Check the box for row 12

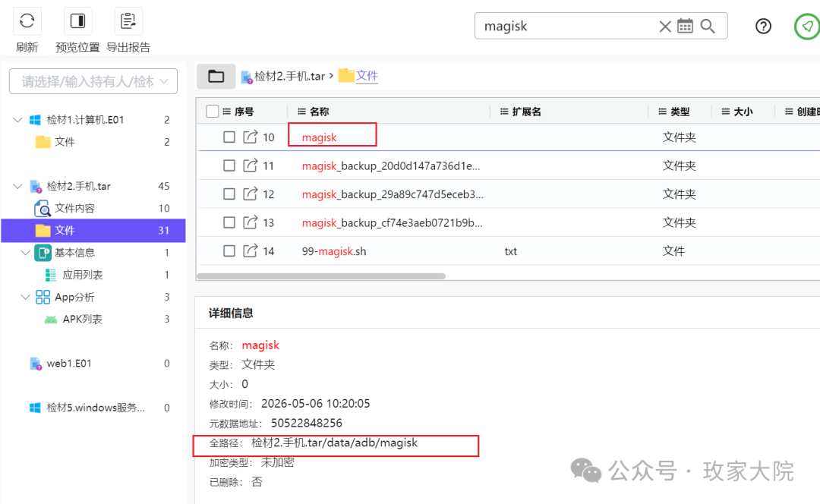[x=229, y=194]
